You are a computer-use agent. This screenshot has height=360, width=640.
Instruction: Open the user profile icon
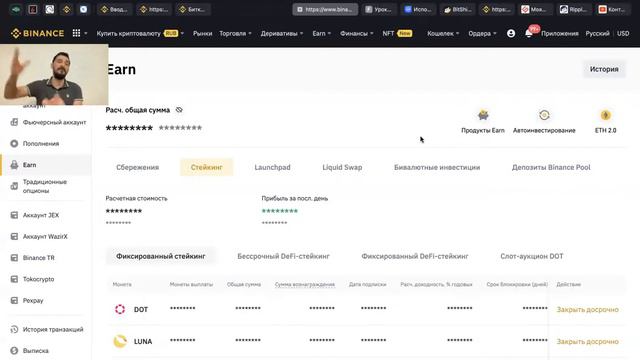[511, 33]
